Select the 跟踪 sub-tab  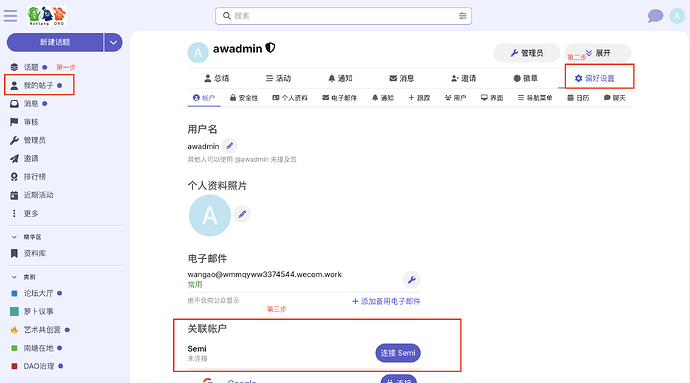(x=419, y=98)
